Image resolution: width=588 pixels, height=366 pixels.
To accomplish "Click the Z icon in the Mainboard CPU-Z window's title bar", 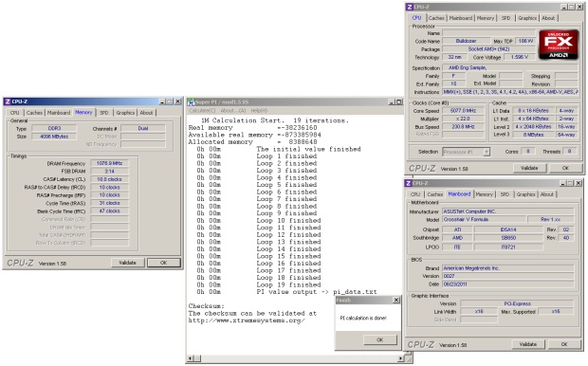I will tap(409, 183).
